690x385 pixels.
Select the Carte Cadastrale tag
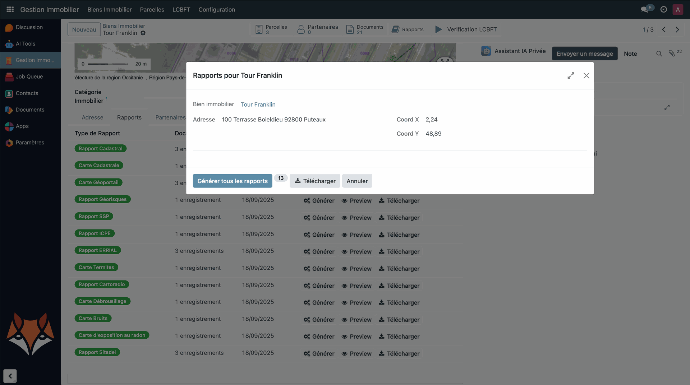(x=99, y=165)
